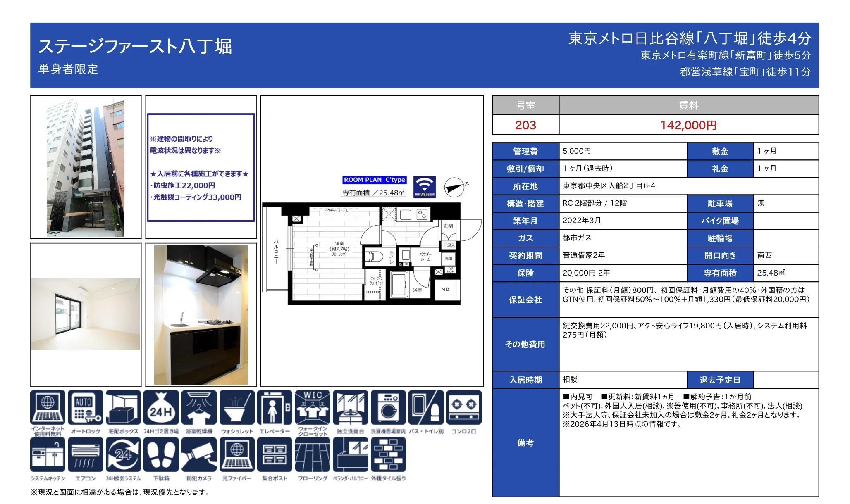Screen dimensions: 850x504
Task: Click the security camera (防犯カメラ) icon
Action: coord(199,454)
